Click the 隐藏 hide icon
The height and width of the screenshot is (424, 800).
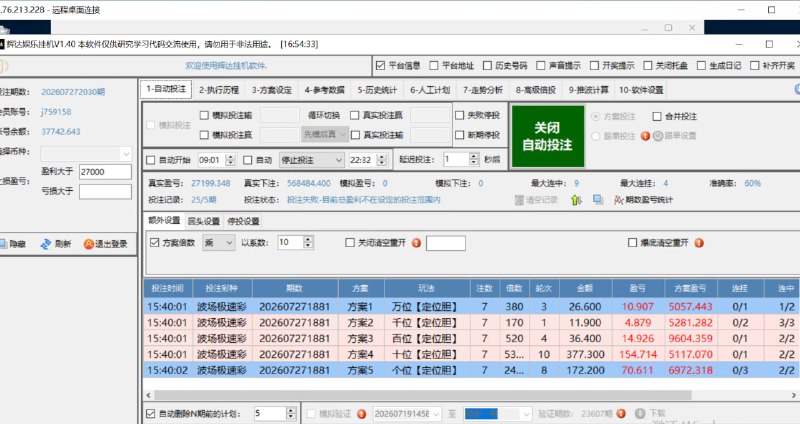point(3,244)
